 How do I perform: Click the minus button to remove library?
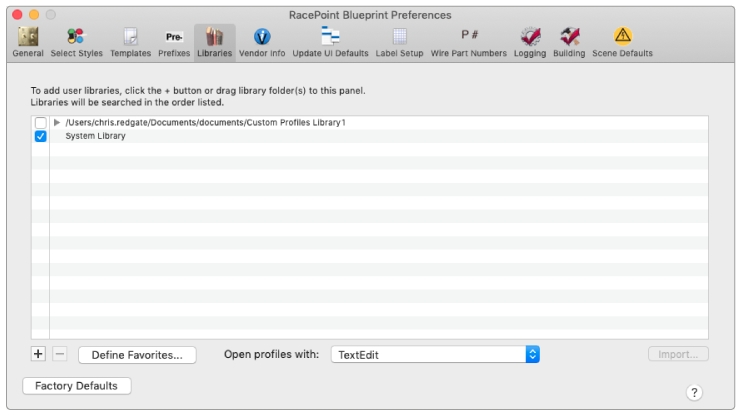click(60, 354)
